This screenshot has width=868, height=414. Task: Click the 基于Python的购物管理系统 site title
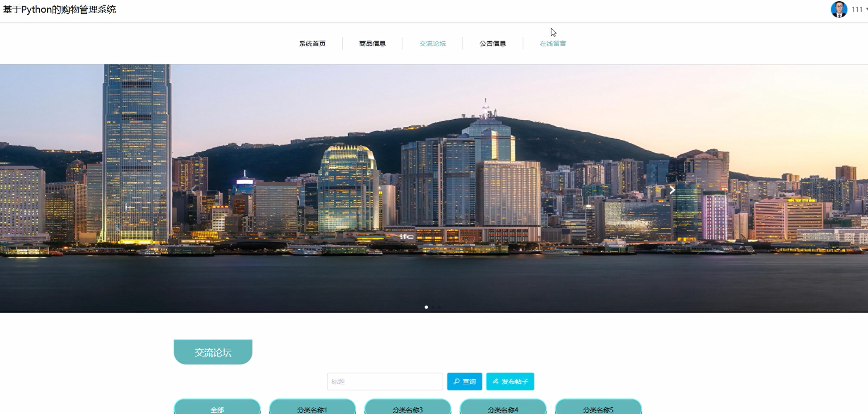pyautogui.click(x=60, y=10)
